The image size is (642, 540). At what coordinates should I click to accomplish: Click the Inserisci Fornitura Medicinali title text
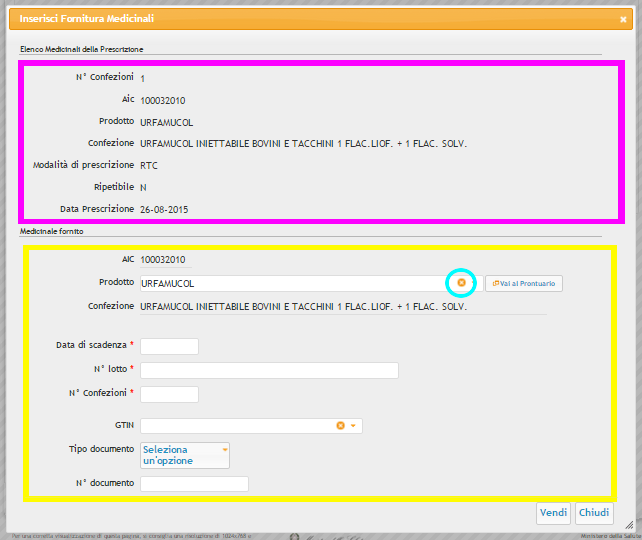[x=87, y=18]
